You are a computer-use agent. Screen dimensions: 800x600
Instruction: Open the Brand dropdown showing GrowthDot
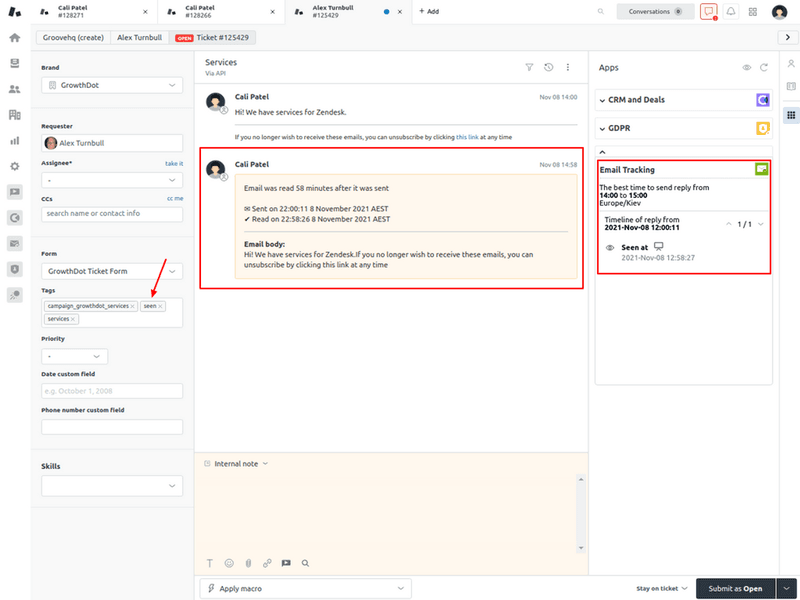pyautogui.click(x=111, y=85)
